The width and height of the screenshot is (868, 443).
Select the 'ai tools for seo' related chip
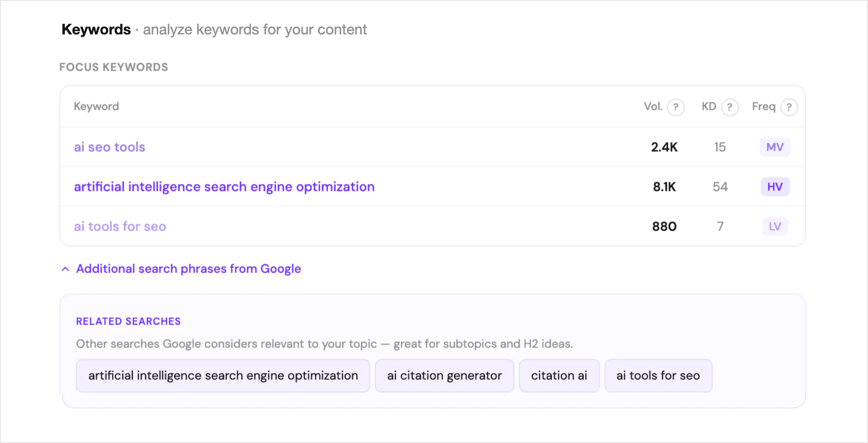(658, 375)
